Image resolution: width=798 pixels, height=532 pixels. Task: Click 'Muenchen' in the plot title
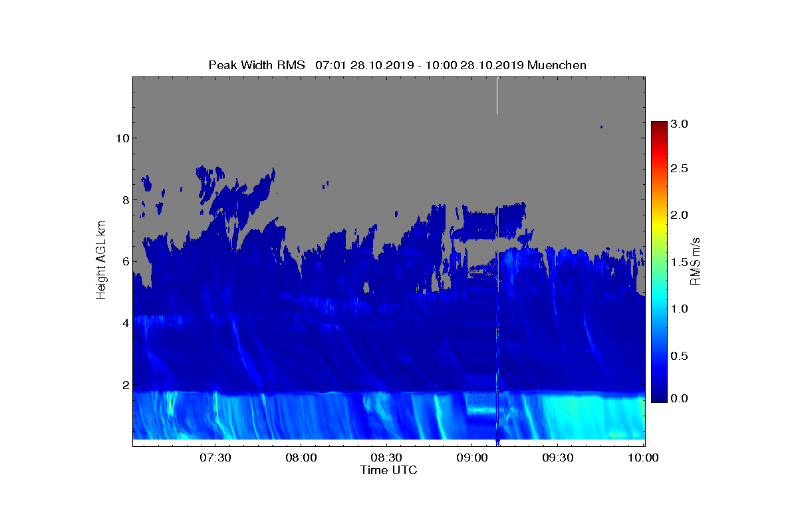pos(557,65)
